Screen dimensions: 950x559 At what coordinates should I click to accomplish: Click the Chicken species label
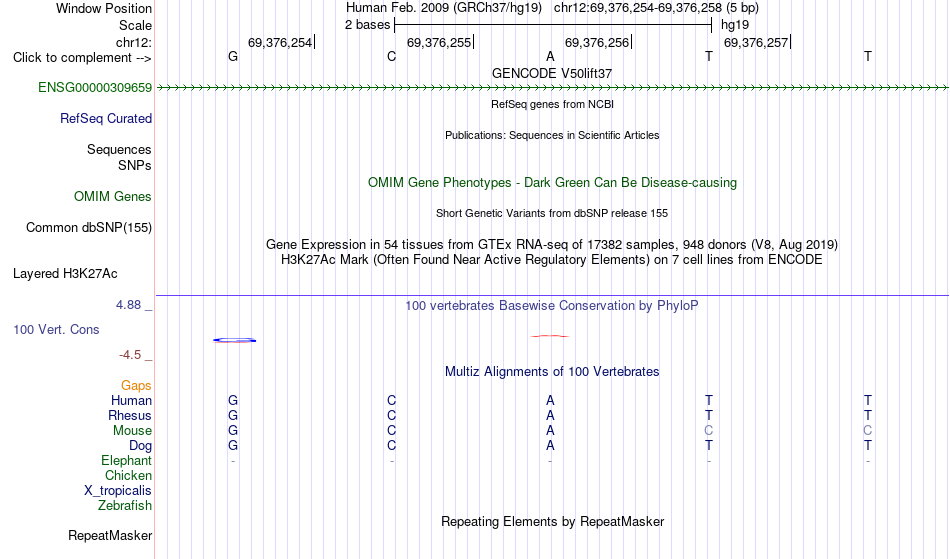point(128,476)
